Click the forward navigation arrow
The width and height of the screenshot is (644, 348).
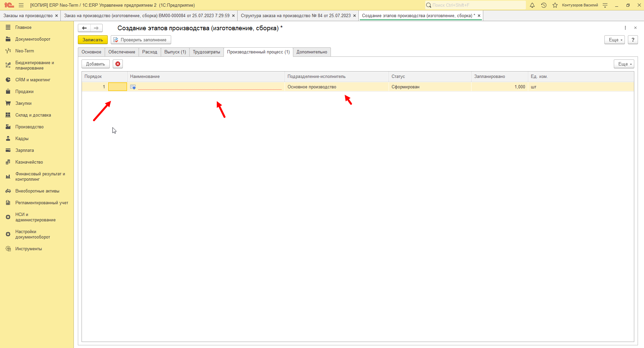pos(96,28)
